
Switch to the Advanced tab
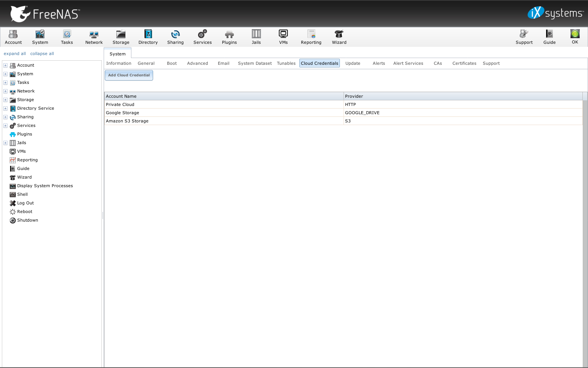click(x=198, y=63)
